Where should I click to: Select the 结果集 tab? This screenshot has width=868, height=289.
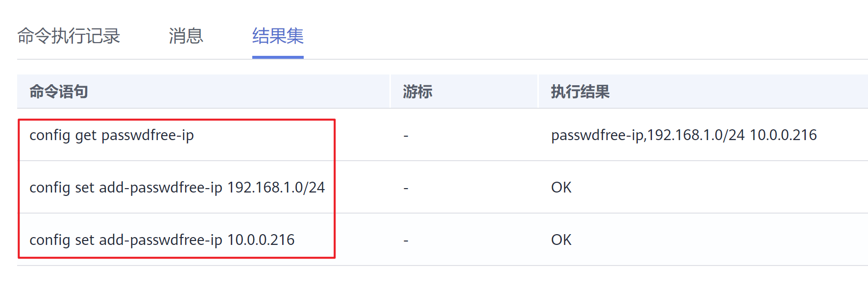(x=277, y=36)
